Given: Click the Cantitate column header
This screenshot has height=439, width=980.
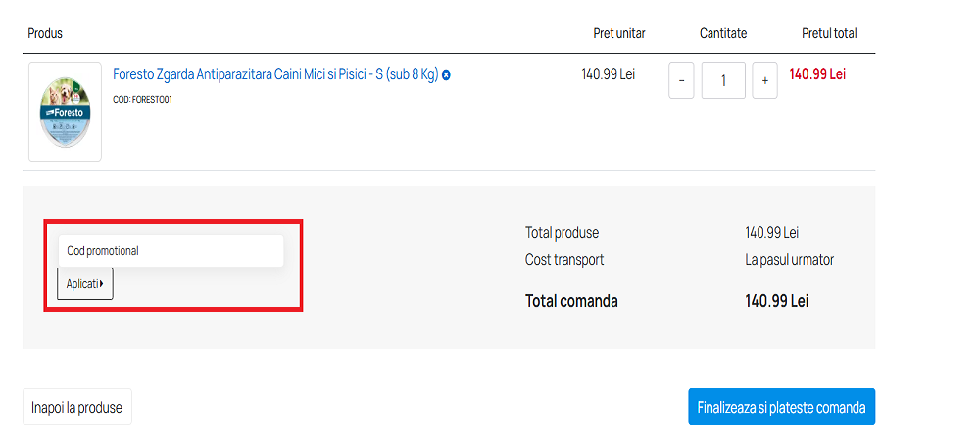Looking at the screenshot, I should [x=723, y=33].
